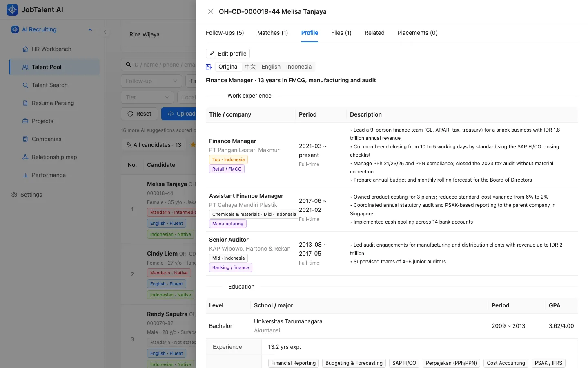Click the Banking / finance tag
Image resolution: width=588 pixels, height=368 pixels.
(231, 267)
